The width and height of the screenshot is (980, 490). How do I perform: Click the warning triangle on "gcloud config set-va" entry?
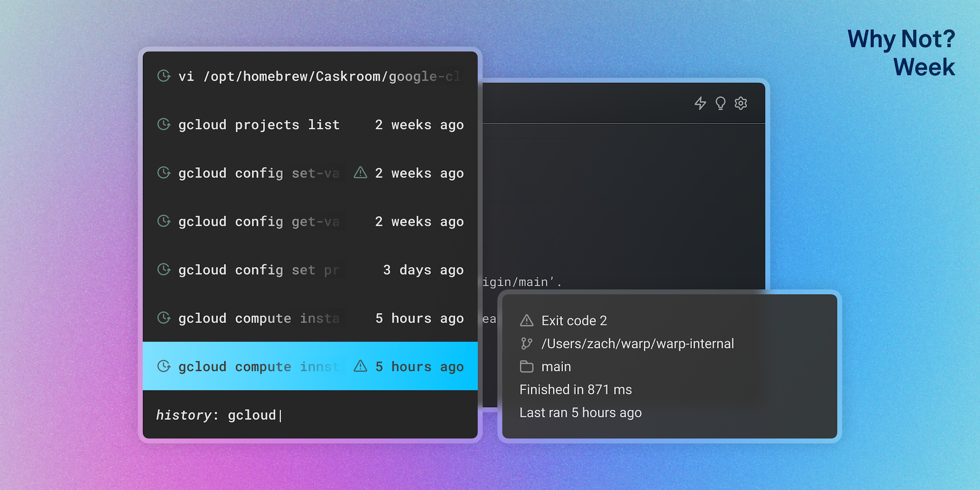click(x=360, y=172)
